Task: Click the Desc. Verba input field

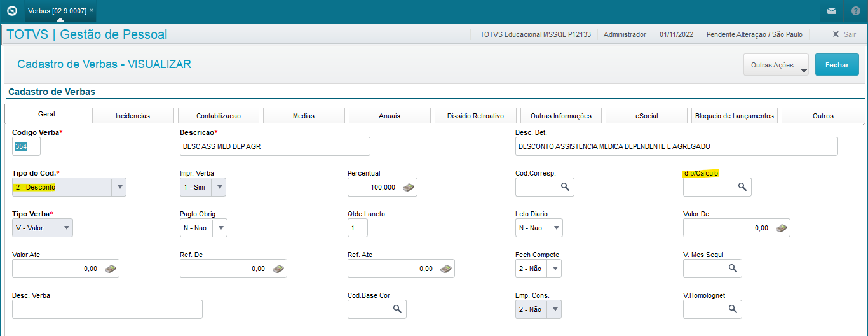Action: (107, 309)
